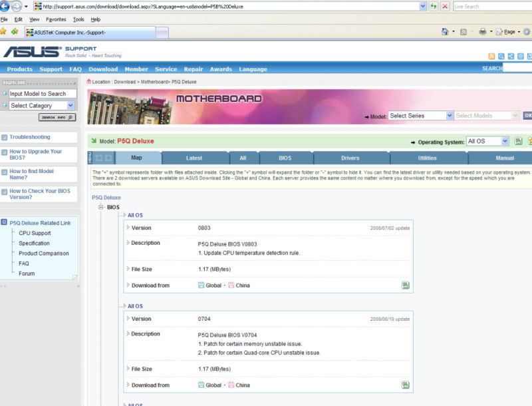The height and width of the screenshot is (406, 532).
Task: Open the CPU Support related link
Action: [x=35, y=234]
